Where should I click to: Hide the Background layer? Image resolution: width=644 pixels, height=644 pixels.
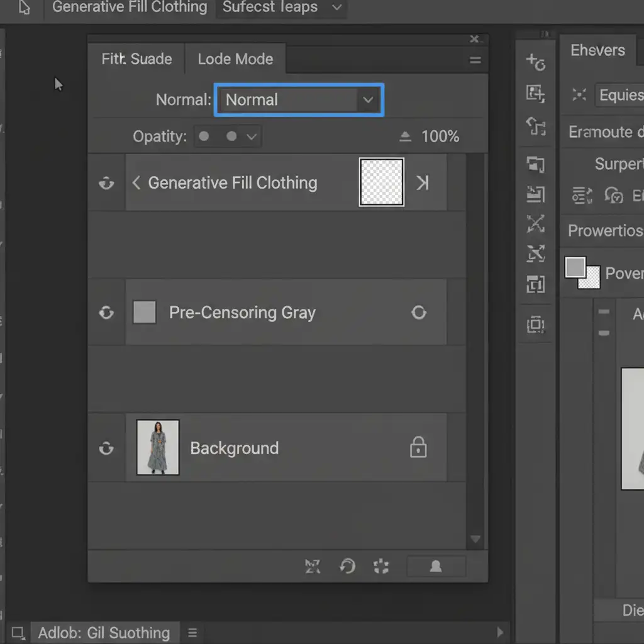click(106, 448)
